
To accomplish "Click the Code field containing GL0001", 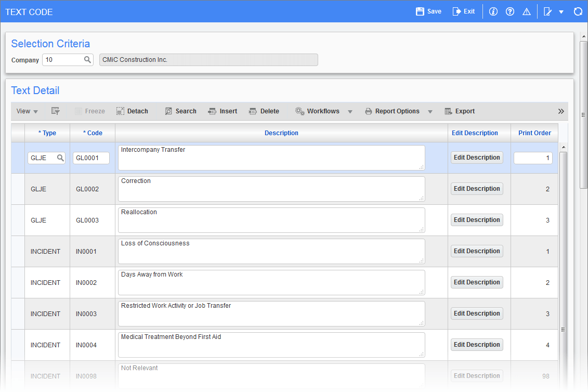I will pyautogui.click(x=91, y=158).
